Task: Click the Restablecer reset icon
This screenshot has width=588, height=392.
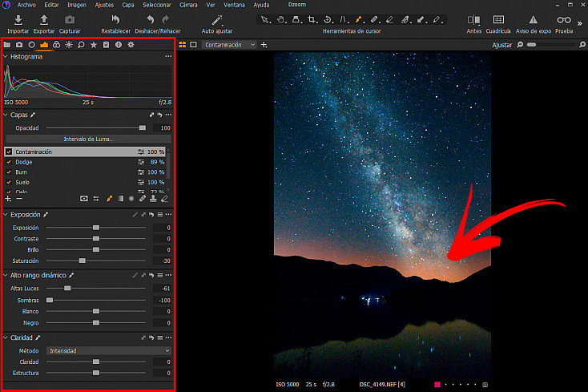Action: click(115, 19)
